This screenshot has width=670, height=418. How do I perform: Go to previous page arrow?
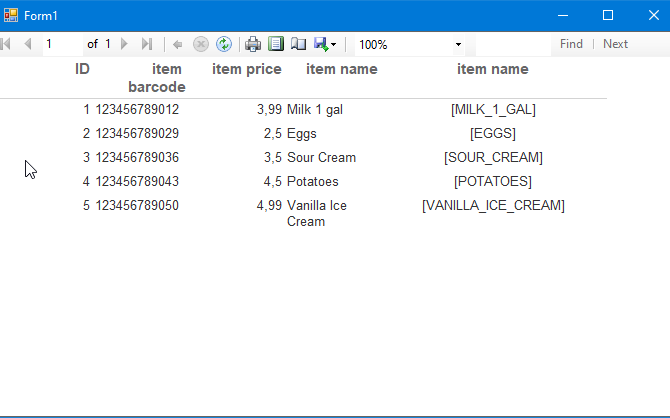tap(28, 44)
